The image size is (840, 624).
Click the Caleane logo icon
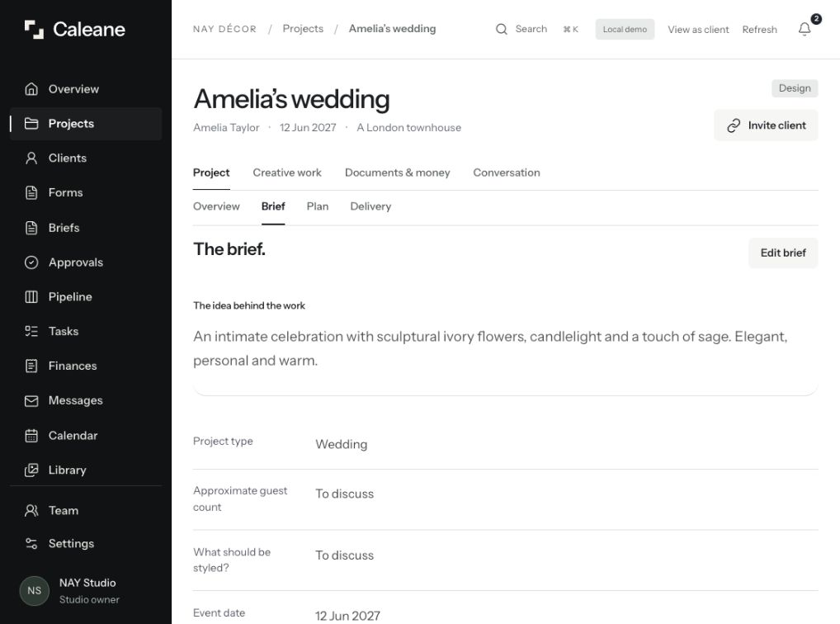click(x=35, y=30)
